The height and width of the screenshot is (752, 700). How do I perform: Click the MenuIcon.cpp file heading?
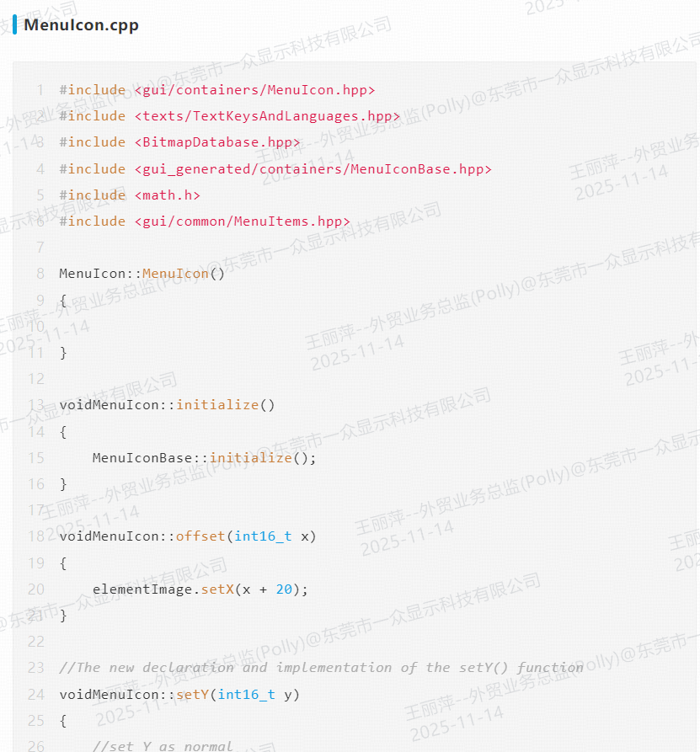tap(81, 24)
